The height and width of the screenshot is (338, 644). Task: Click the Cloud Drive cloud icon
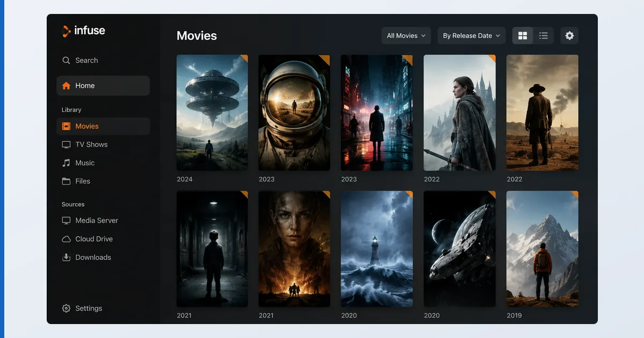point(66,239)
